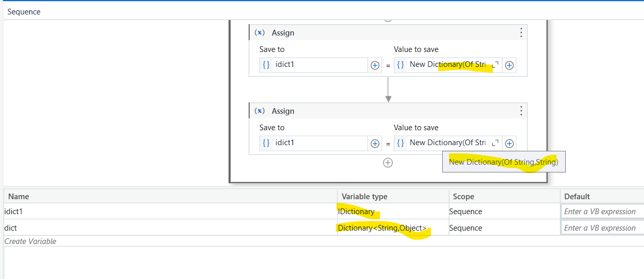Screen dimensions: 644x279
Task: Open three-dot menu of second Assign activity
Action: [x=521, y=111]
